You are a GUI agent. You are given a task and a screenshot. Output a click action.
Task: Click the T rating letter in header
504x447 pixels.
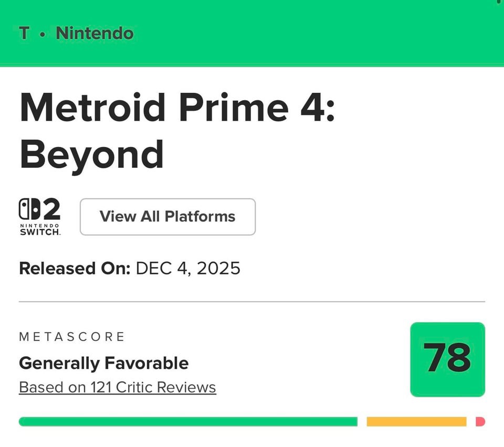[24, 33]
